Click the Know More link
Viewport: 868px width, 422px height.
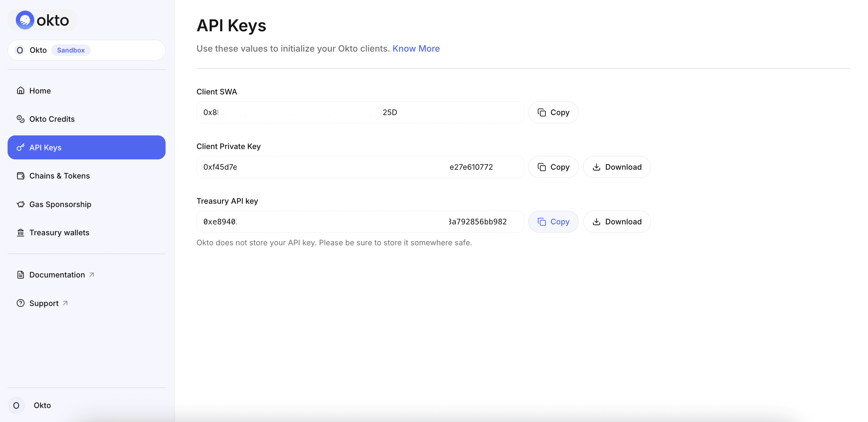pyautogui.click(x=416, y=49)
